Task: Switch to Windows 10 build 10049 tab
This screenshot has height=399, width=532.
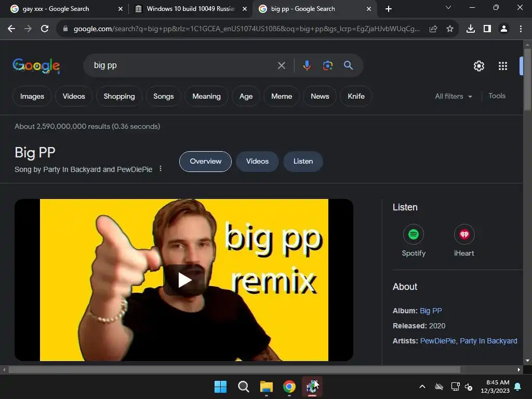Action: (x=190, y=9)
